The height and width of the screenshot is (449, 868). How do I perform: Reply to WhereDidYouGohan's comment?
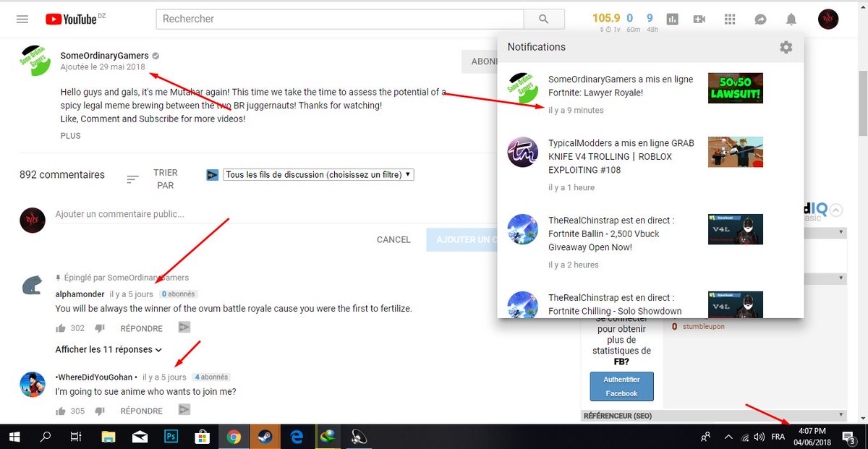142,411
